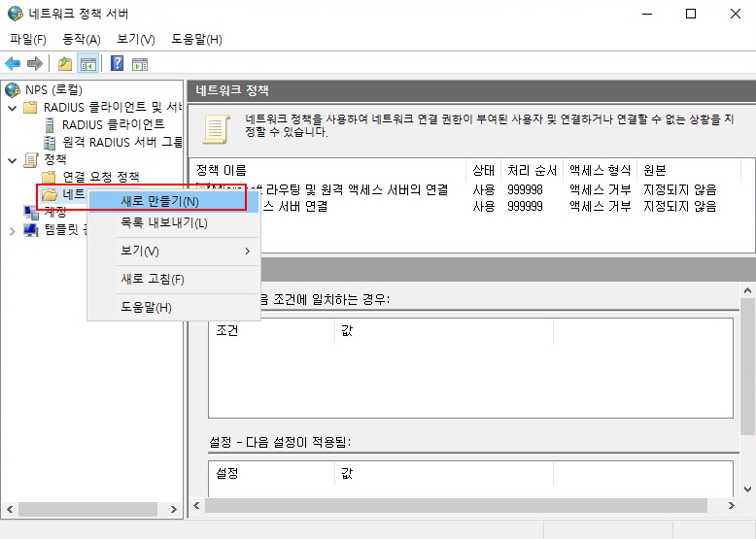Image resolution: width=756 pixels, height=539 pixels.
Task: Click the Forward arrow toolbar icon
Action: 35,64
